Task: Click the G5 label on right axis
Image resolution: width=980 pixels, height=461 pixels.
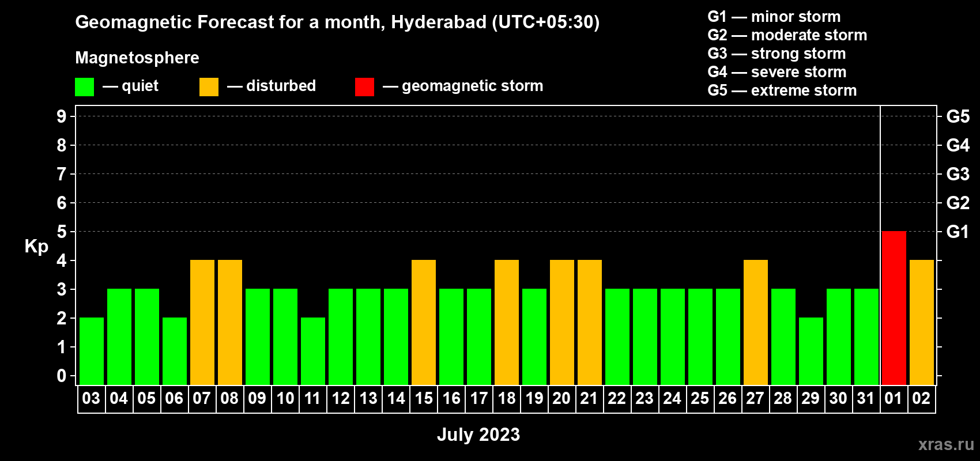Action: click(958, 116)
